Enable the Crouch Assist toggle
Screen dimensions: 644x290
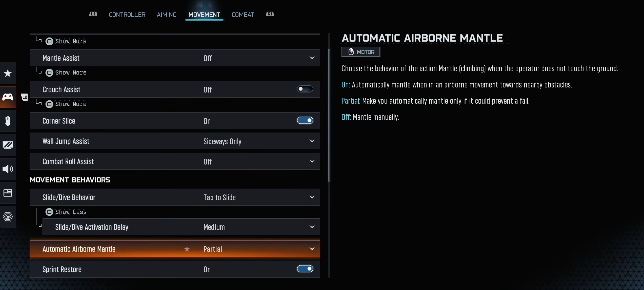[305, 89]
